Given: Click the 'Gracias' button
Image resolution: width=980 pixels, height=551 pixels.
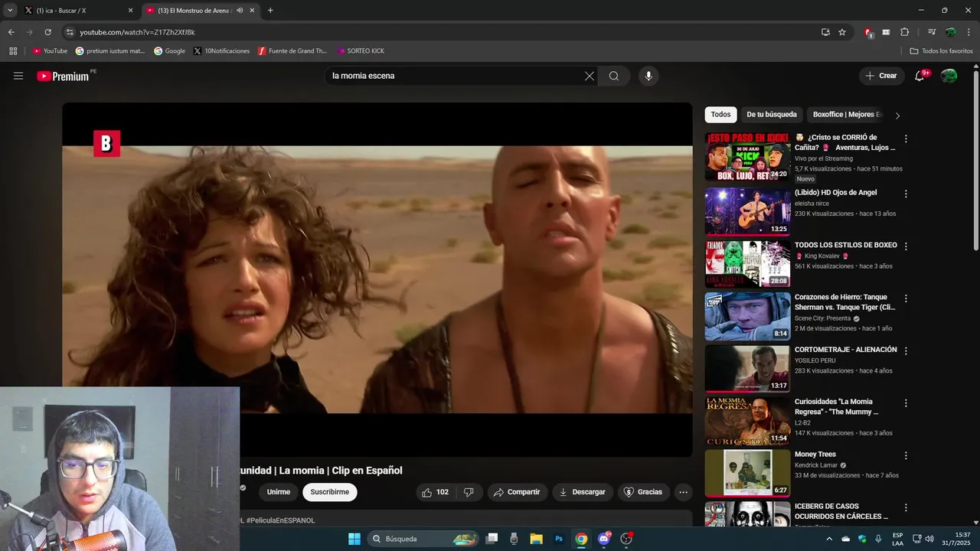Looking at the screenshot, I should click(x=643, y=492).
